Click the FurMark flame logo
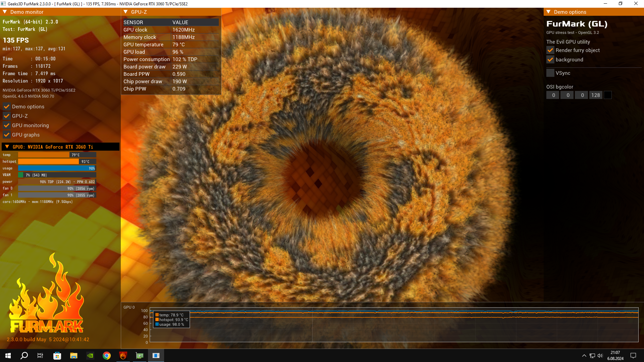 (46, 293)
